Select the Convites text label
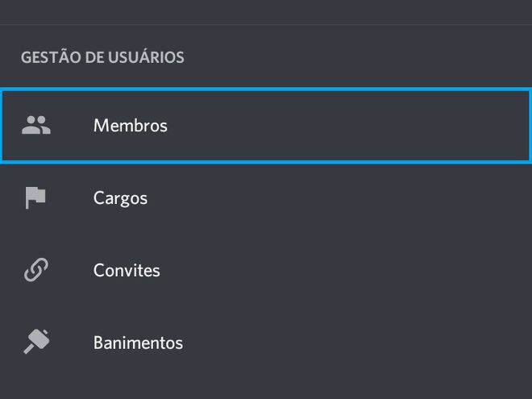 point(127,270)
